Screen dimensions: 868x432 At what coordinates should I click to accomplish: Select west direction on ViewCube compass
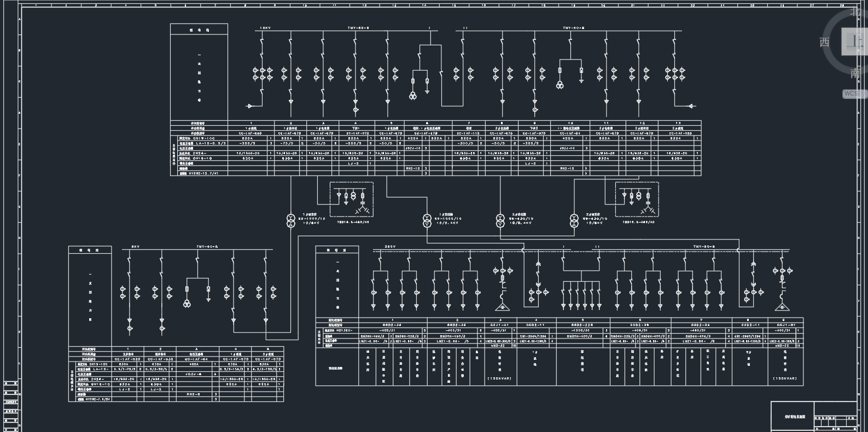[x=824, y=43]
